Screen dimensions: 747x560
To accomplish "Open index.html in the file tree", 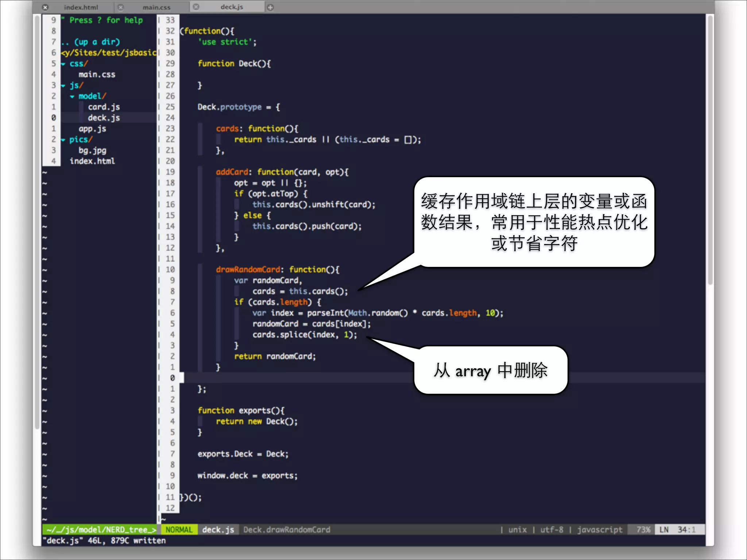I will click(92, 161).
